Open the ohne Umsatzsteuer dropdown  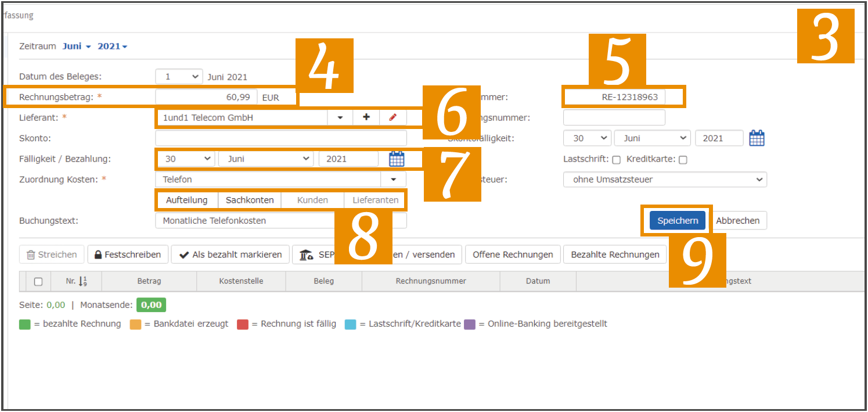tap(665, 180)
